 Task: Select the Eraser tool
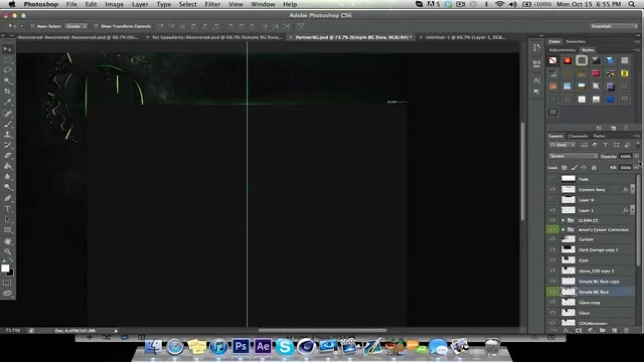(x=8, y=155)
